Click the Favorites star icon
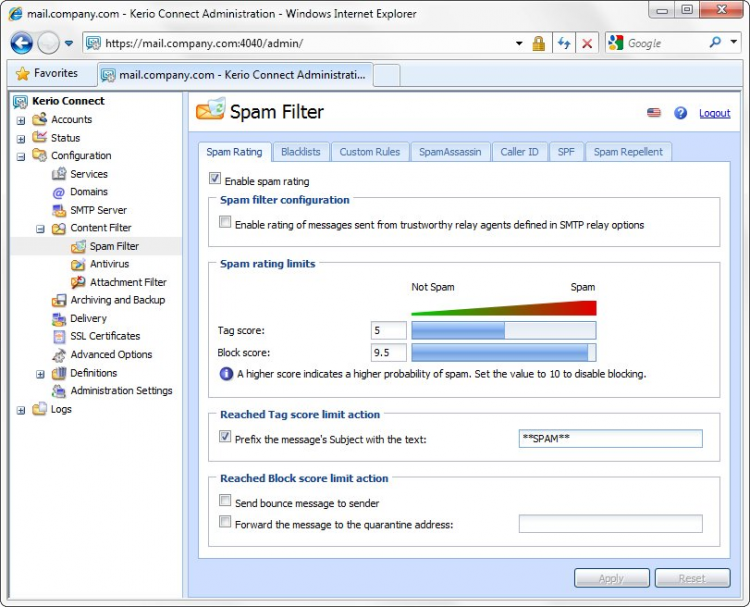The height and width of the screenshot is (607, 750). 22,73
